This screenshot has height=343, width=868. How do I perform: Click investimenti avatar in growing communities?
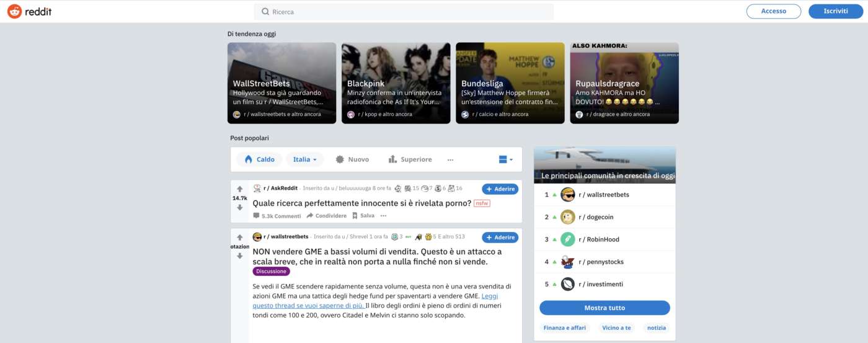(568, 284)
